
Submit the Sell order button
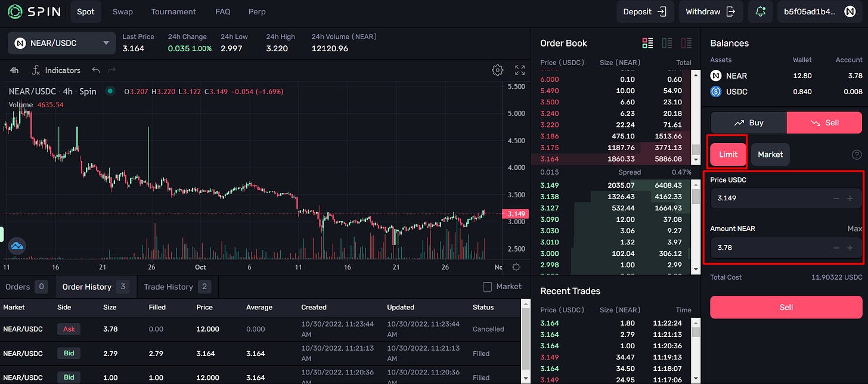tap(786, 307)
